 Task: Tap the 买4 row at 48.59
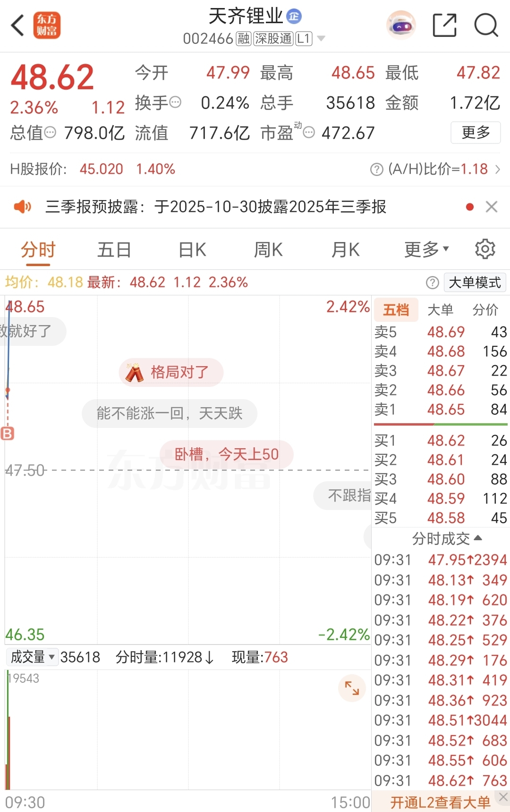click(441, 499)
